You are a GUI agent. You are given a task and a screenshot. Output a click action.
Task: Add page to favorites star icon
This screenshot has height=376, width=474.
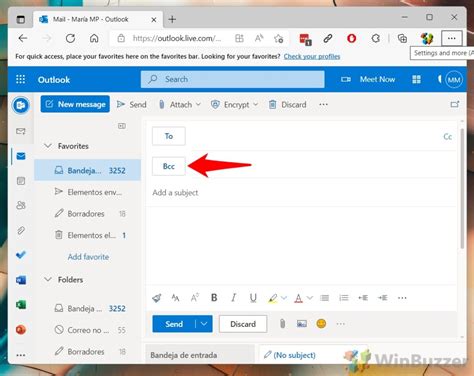(279, 39)
